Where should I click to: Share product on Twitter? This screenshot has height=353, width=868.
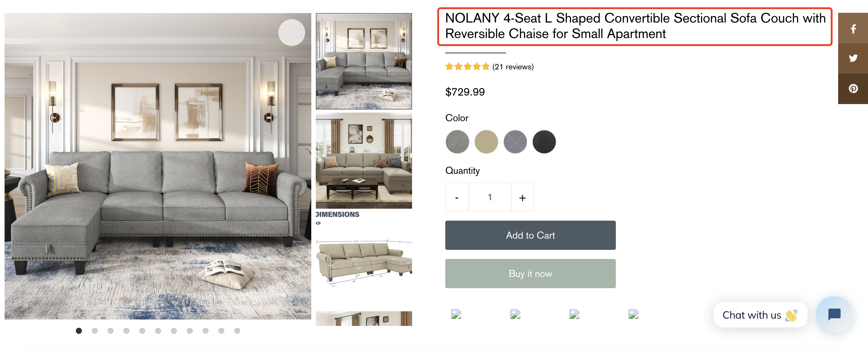(x=853, y=58)
